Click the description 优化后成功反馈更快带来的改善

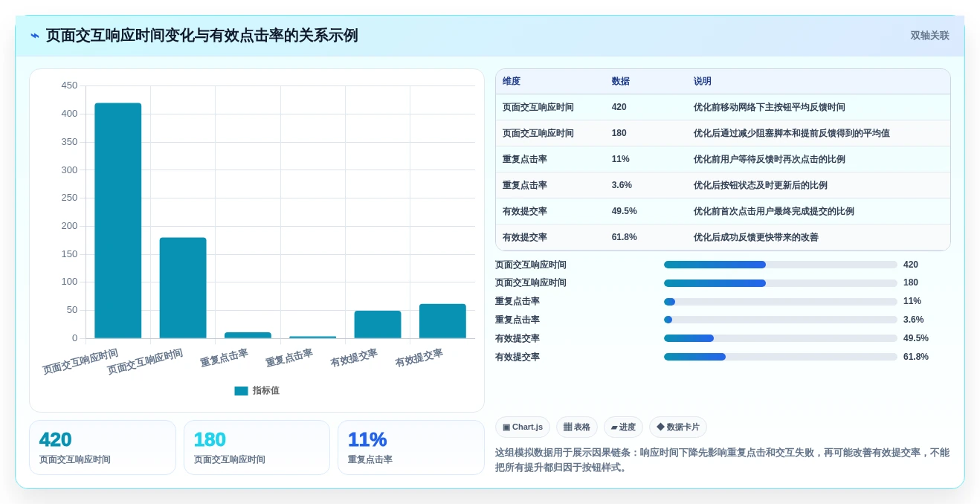click(x=755, y=237)
